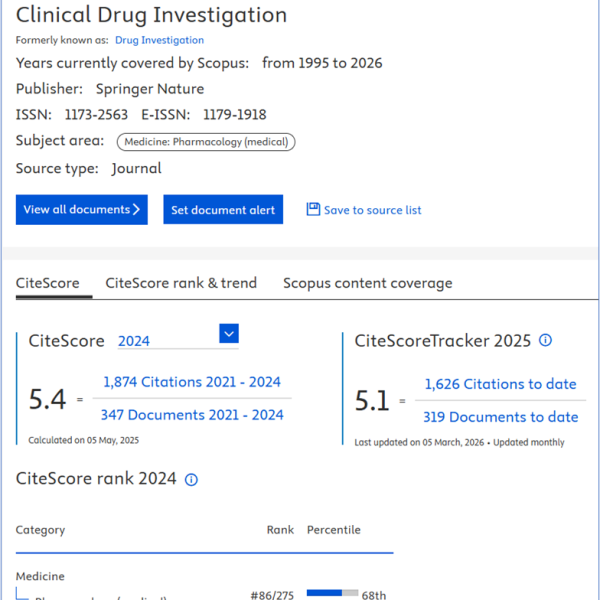The image size is (600, 600).
Task: Open the Scopus content coverage tab
Action: [x=368, y=283]
